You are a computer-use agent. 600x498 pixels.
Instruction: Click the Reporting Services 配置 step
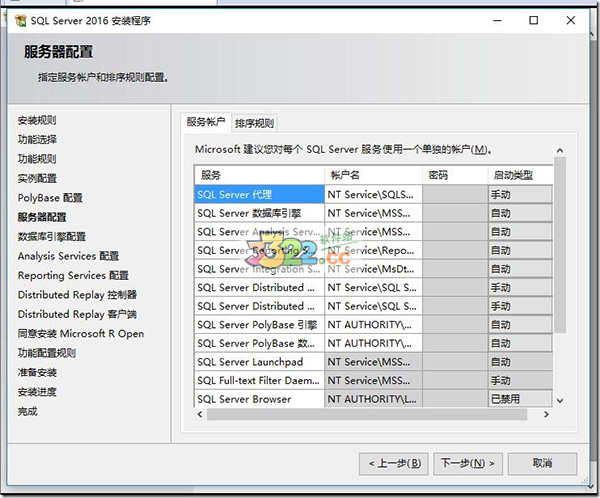[73, 275]
